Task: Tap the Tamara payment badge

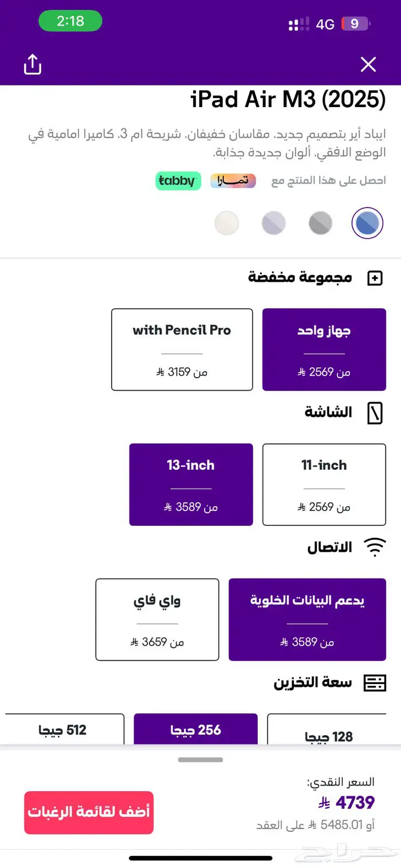Action: click(x=233, y=180)
